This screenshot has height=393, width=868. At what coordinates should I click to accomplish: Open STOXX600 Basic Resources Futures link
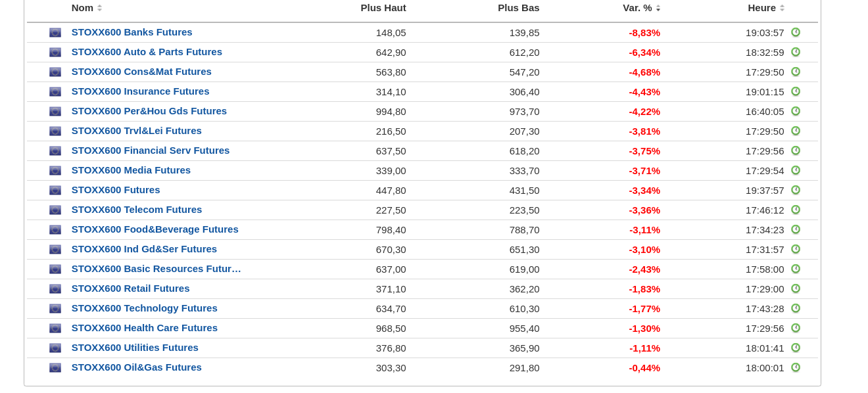pos(156,269)
